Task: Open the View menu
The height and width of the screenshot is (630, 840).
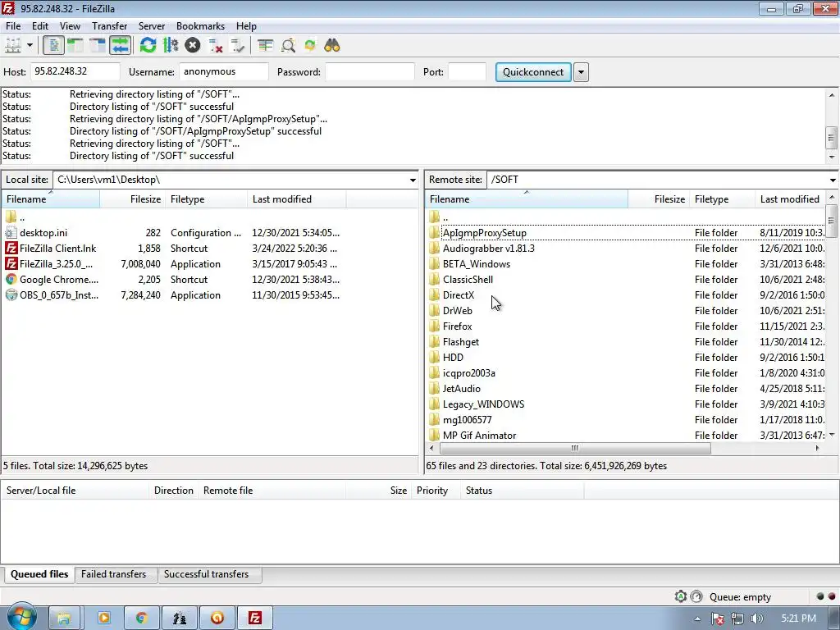Action: [70, 25]
